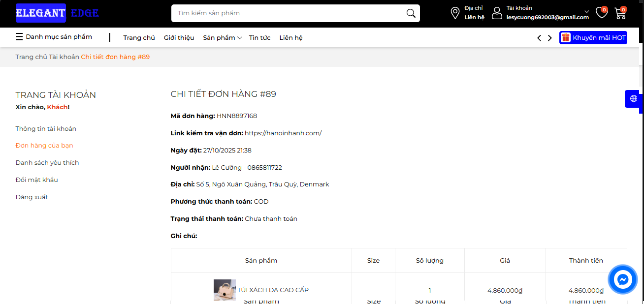Go to Giới thiệu page
Viewport: 644px width, 304px height.
[x=179, y=38]
